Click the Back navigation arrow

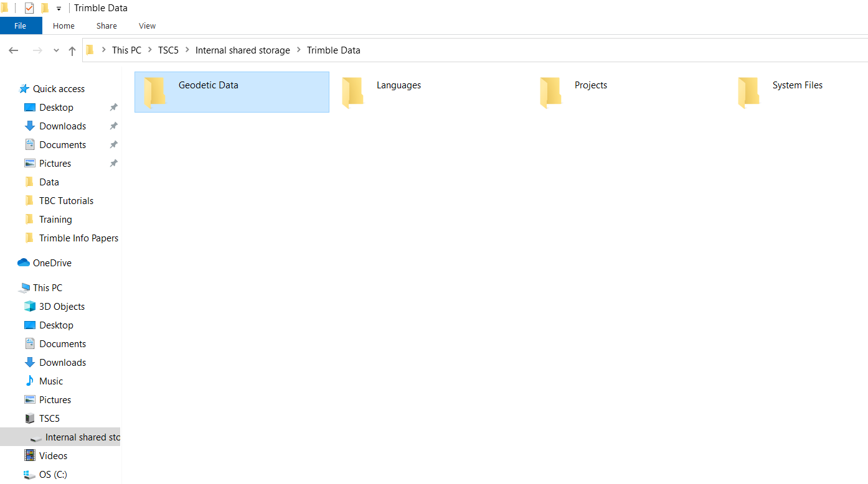(x=14, y=50)
